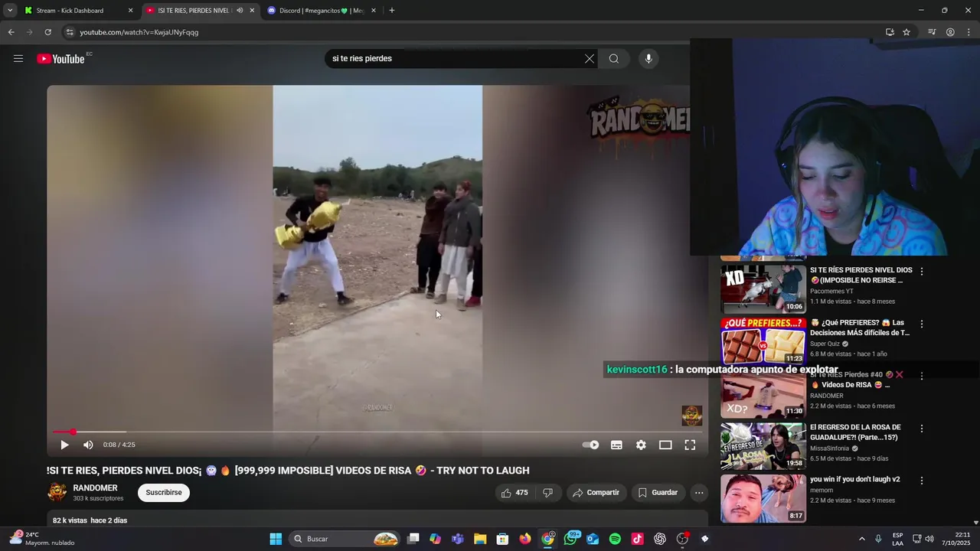Dislike the video

click(548, 493)
